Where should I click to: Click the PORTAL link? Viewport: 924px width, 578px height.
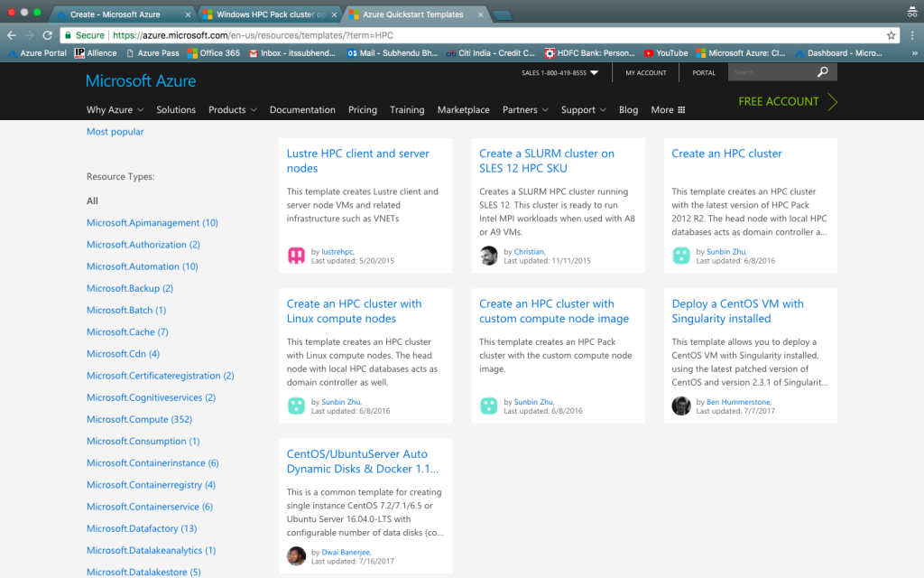pyautogui.click(x=704, y=72)
